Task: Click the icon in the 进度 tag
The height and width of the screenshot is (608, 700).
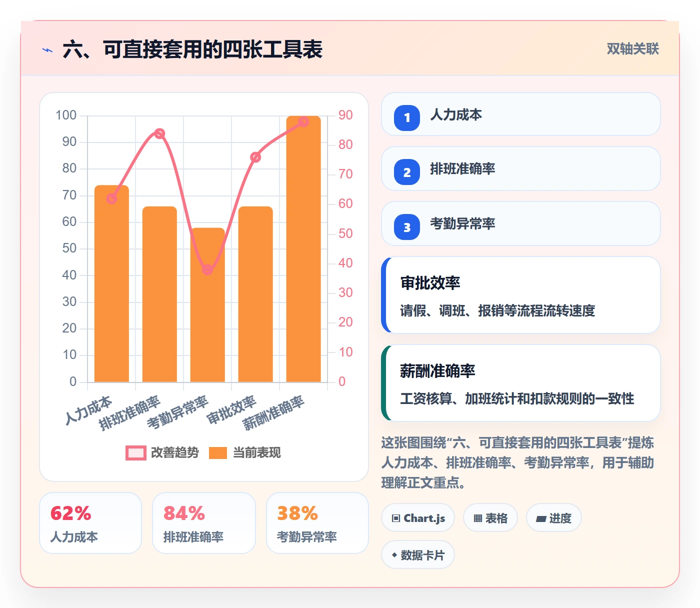Action: point(541,519)
